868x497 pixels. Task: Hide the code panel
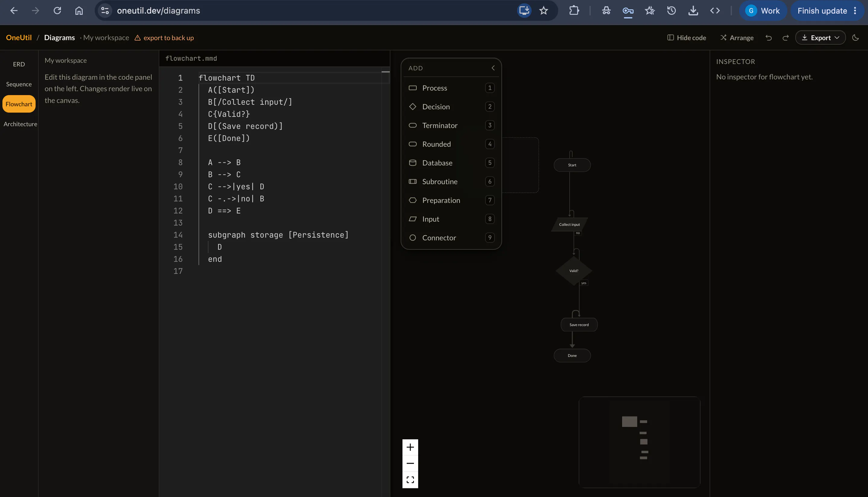point(687,37)
